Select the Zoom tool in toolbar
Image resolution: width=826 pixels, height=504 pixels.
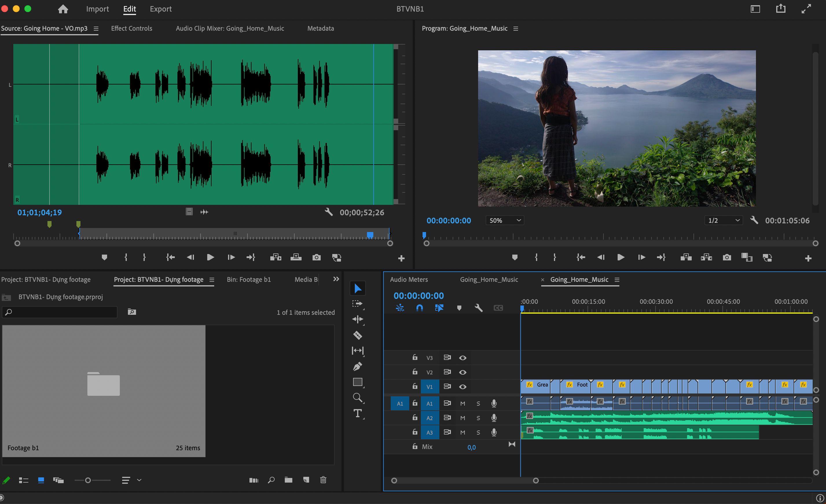[x=357, y=398]
